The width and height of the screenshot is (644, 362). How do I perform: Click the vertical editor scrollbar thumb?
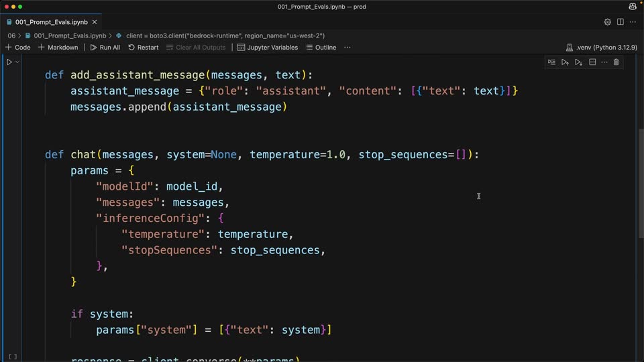[x=641, y=183]
